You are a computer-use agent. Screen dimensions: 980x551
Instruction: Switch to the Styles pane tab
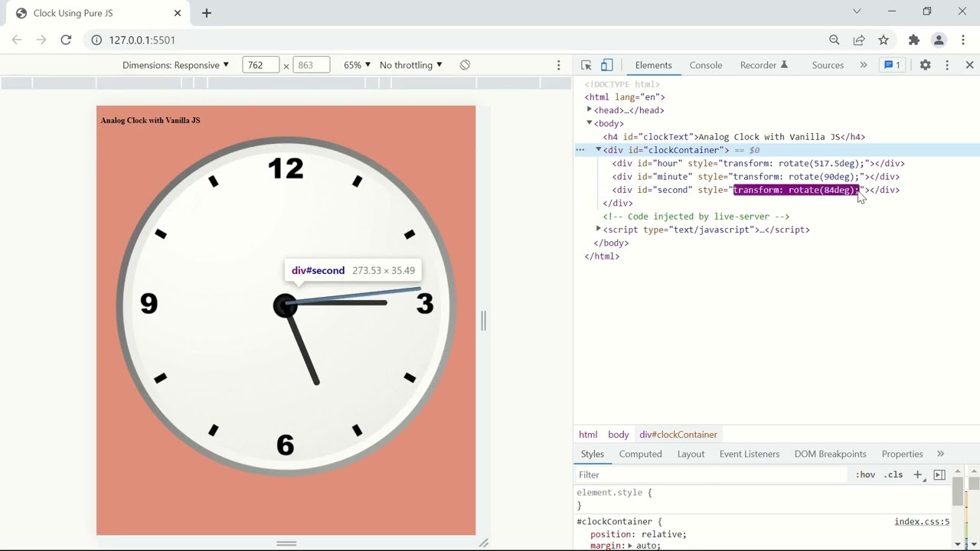pos(592,454)
